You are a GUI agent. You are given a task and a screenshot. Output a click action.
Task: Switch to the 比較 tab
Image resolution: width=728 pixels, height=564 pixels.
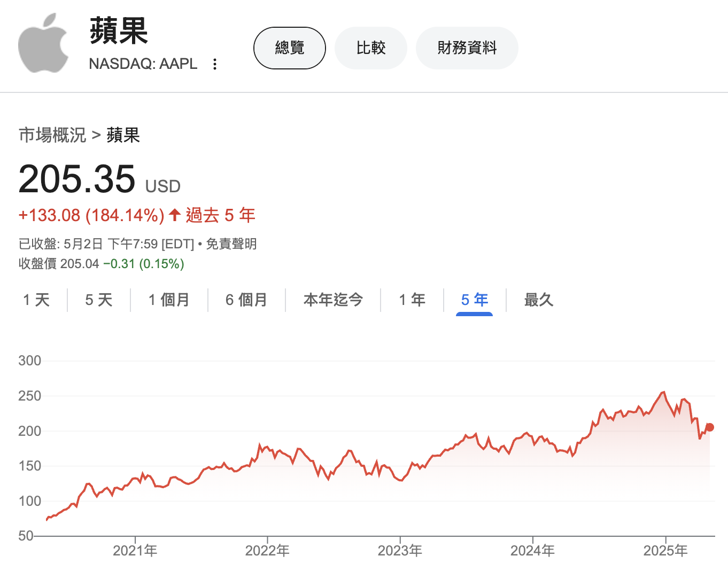(x=370, y=48)
